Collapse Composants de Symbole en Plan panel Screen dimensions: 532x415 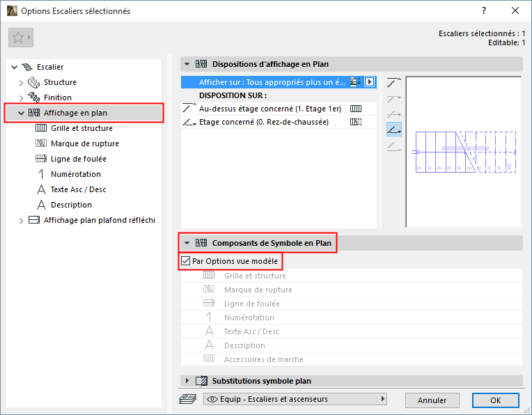click(187, 243)
